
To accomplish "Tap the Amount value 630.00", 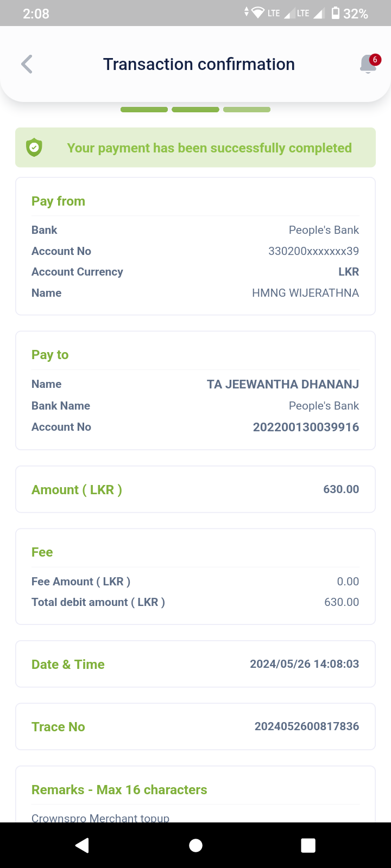I will pos(341,489).
